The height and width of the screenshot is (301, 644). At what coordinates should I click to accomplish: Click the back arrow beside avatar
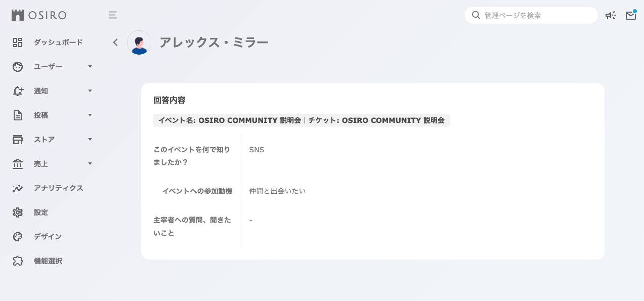[x=115, y=42]
